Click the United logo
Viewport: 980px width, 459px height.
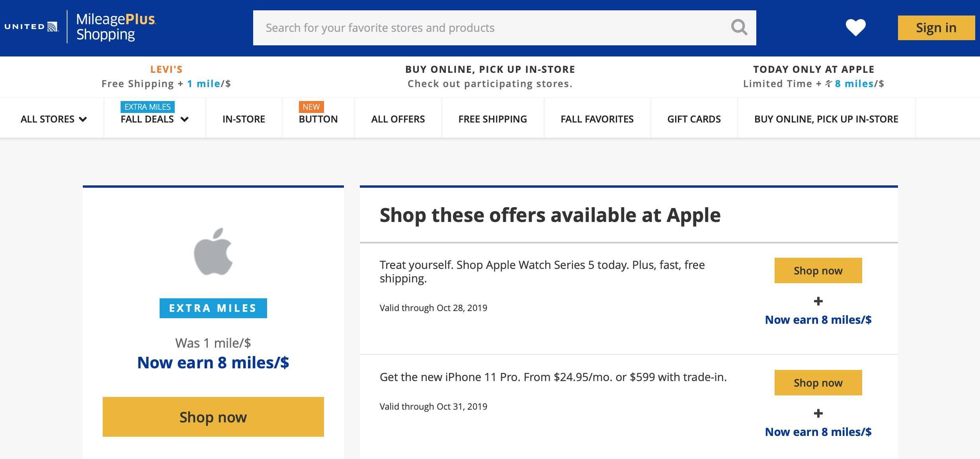(x=31, y=27)
